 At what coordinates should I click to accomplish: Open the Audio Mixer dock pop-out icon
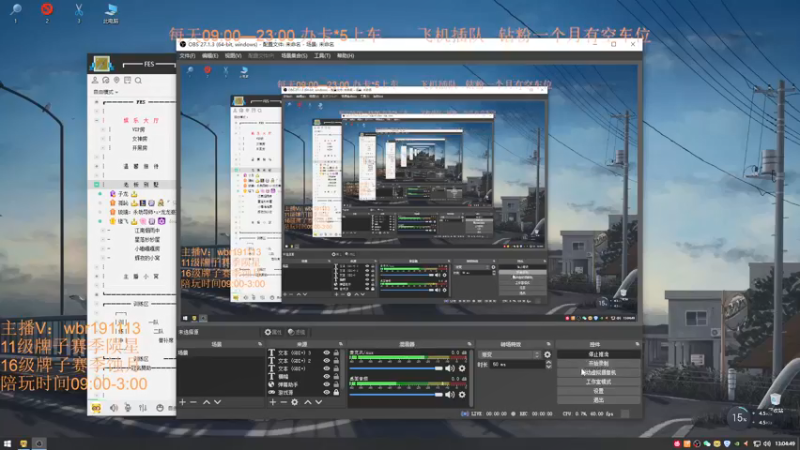click(469, 344)
